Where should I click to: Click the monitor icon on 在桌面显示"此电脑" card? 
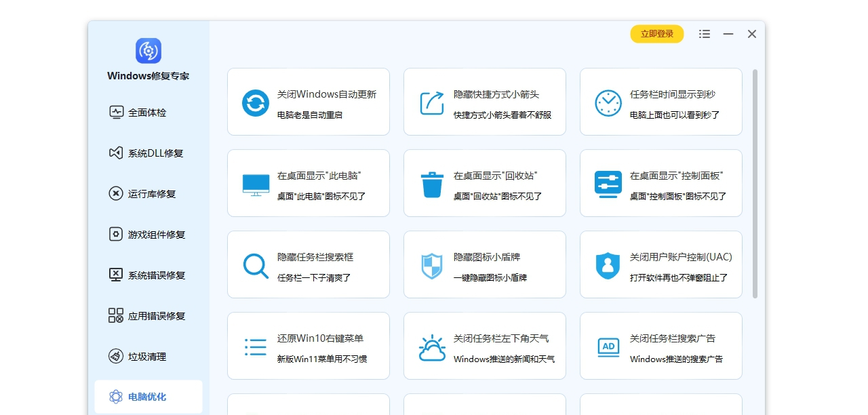click(255, 183)
